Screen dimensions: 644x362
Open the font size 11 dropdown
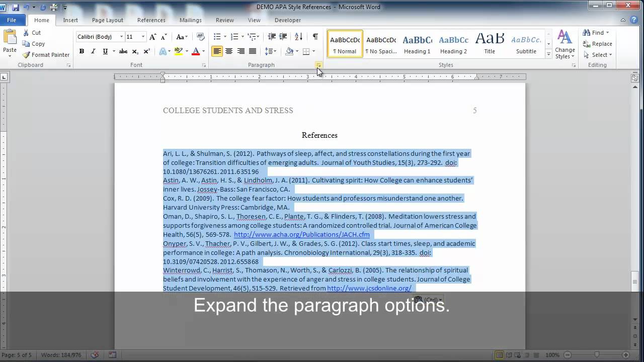pos(143,37)
